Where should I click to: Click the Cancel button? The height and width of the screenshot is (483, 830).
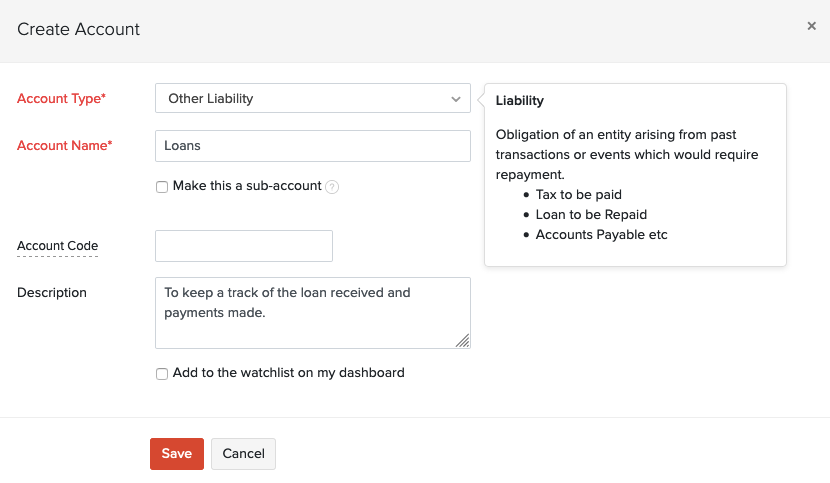coord(243,454)
